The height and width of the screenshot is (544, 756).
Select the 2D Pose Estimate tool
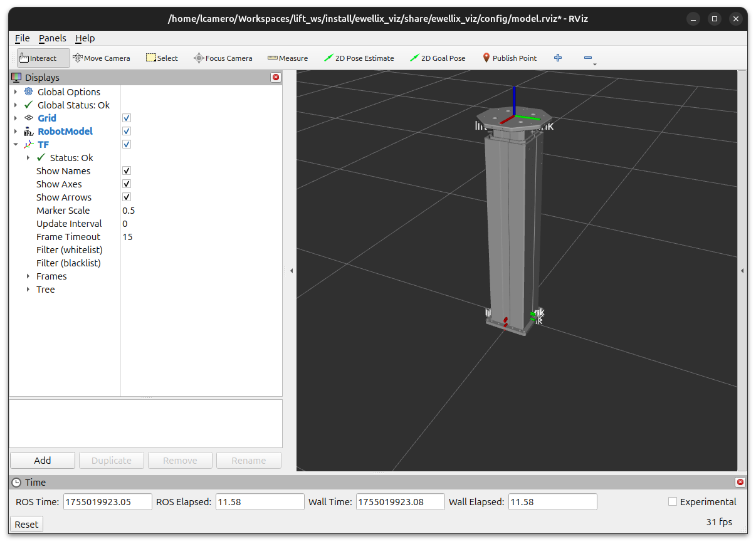pyautogui.click(x=359, y=58)
